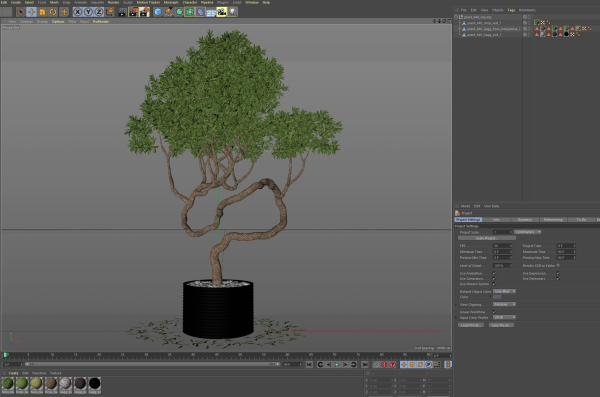Viewport: 600px width, 397px height.
Task: Go to start of animation
Action: 309,364
